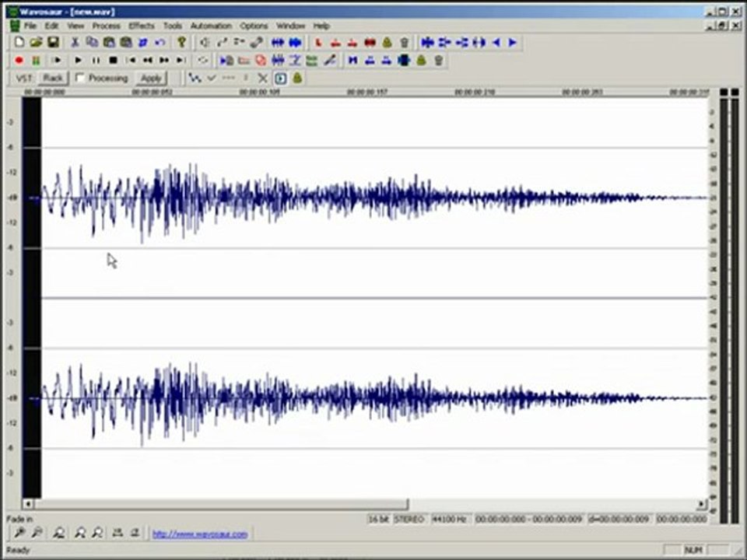Fast forward with the double-right arrow button
747x560 pixels.
164,61
